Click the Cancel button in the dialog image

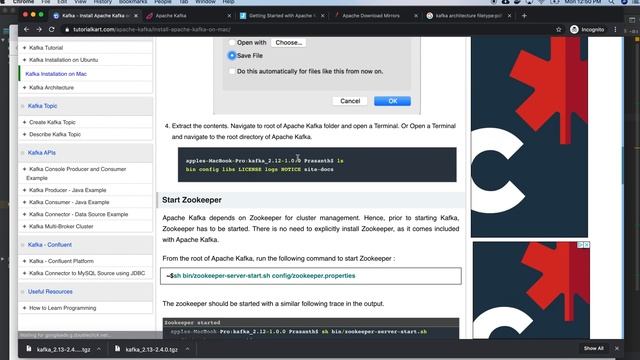350,101
